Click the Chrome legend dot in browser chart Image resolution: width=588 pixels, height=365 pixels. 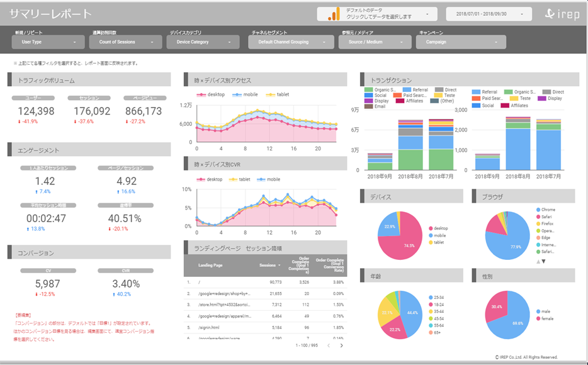[537, 210]
